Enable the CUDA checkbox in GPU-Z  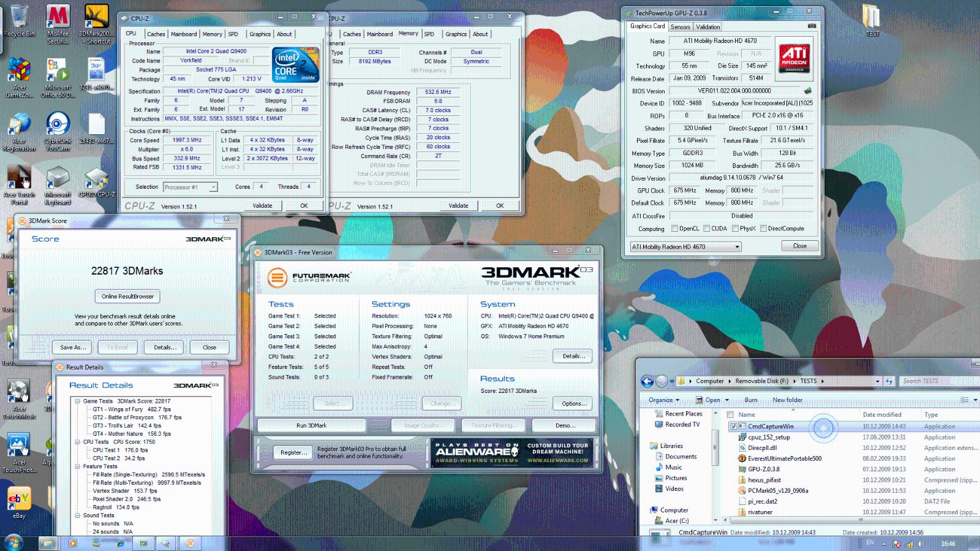point(706,229)
